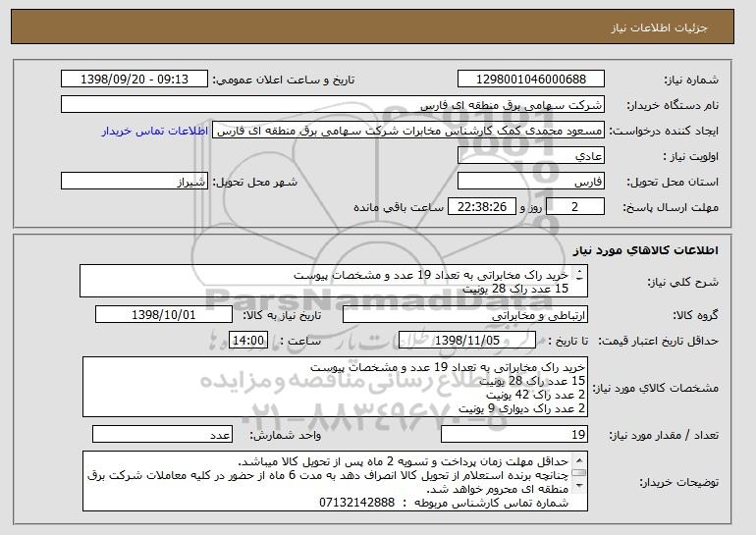756x535 pixels.
Task: Click the down arrow in شرح کلی نیاز box
Action: click(x=579, y=278)
